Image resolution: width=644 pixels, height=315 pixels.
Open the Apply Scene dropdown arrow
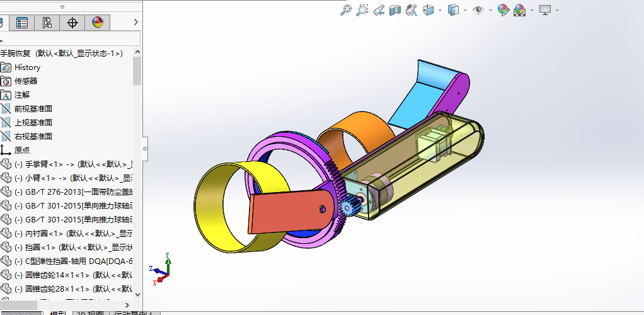(532, 10)
